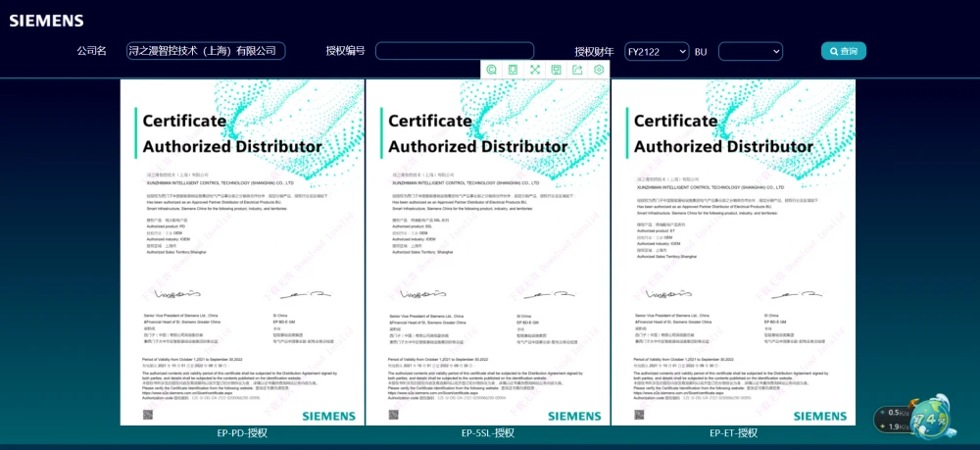Image resolution: width=980 pixels, height=450 pixels.
Task: Click the save floppy disk icon
Action: coord(556,70)
